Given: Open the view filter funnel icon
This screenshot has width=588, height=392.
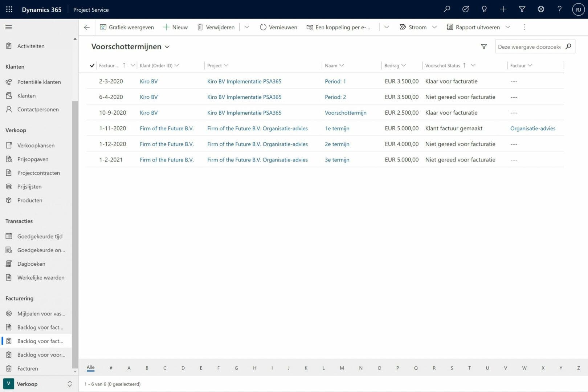Looking at the screenshot, I should click(x=484, y=47).
